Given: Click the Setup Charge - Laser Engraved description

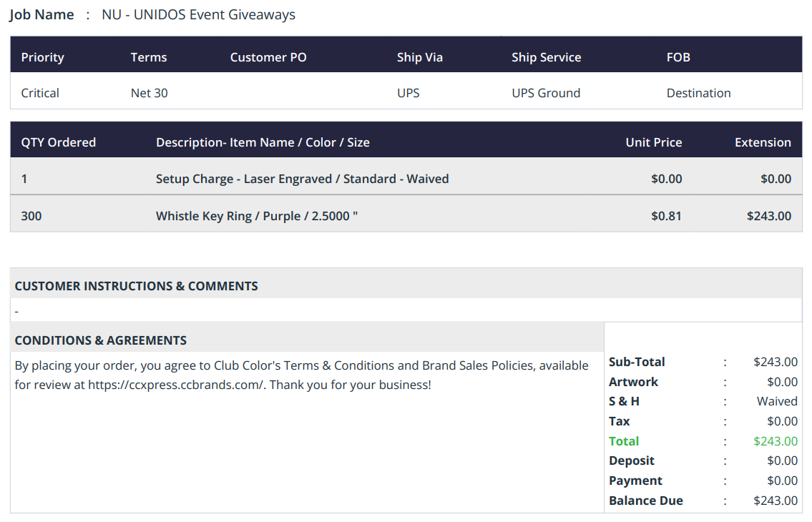Looking at the screenshot, I should 303,179.
